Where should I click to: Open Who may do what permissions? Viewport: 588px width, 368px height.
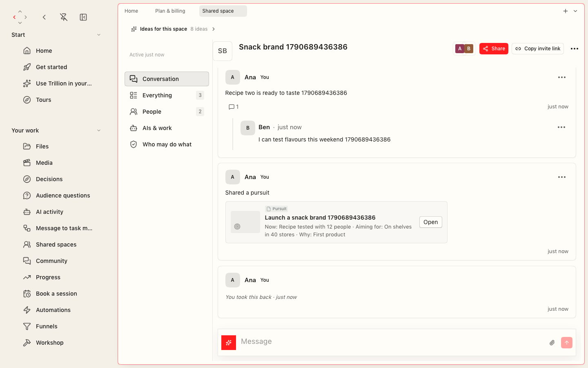167,144
